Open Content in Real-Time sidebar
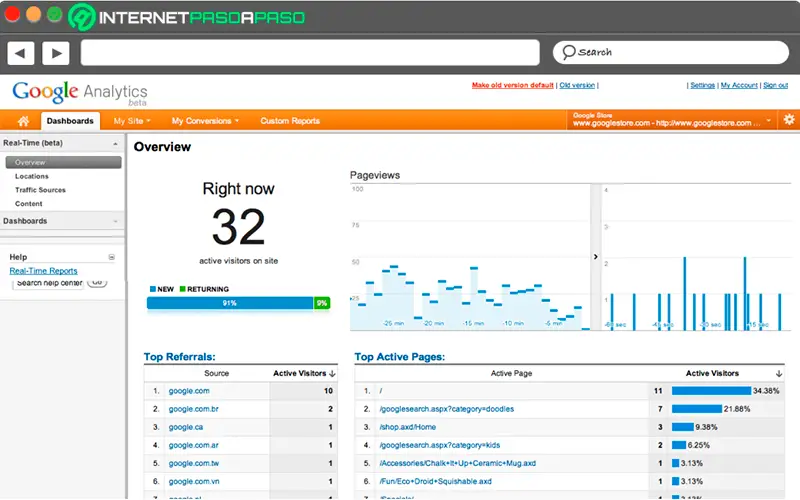 pos(29,204)
